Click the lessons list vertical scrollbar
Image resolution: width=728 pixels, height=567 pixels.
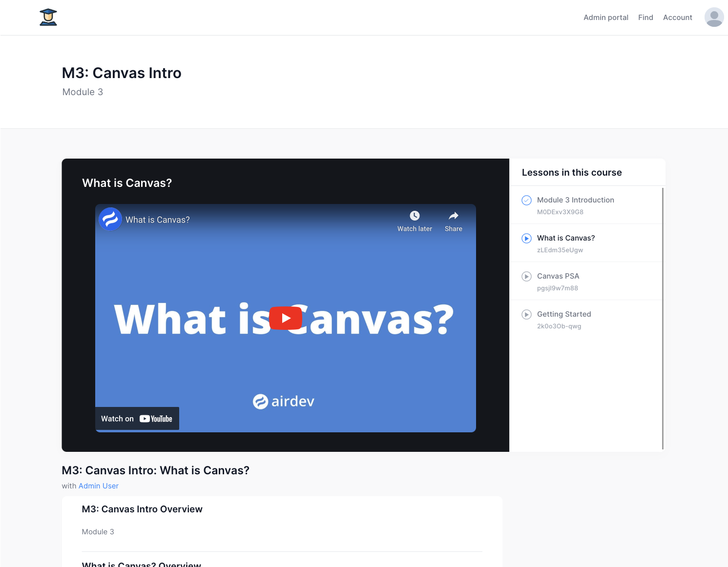(x=663, y=318)
